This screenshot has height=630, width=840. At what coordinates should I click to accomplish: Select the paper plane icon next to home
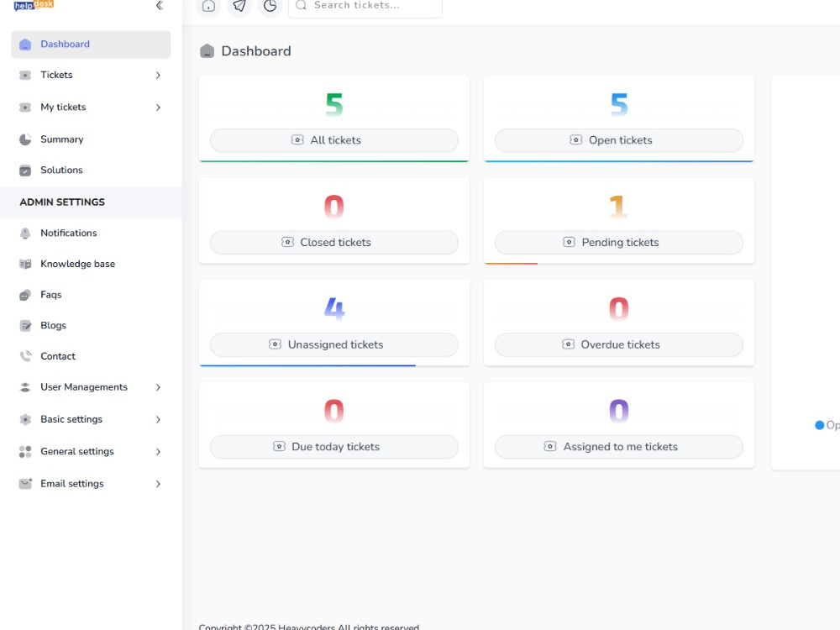pos(239,7)
